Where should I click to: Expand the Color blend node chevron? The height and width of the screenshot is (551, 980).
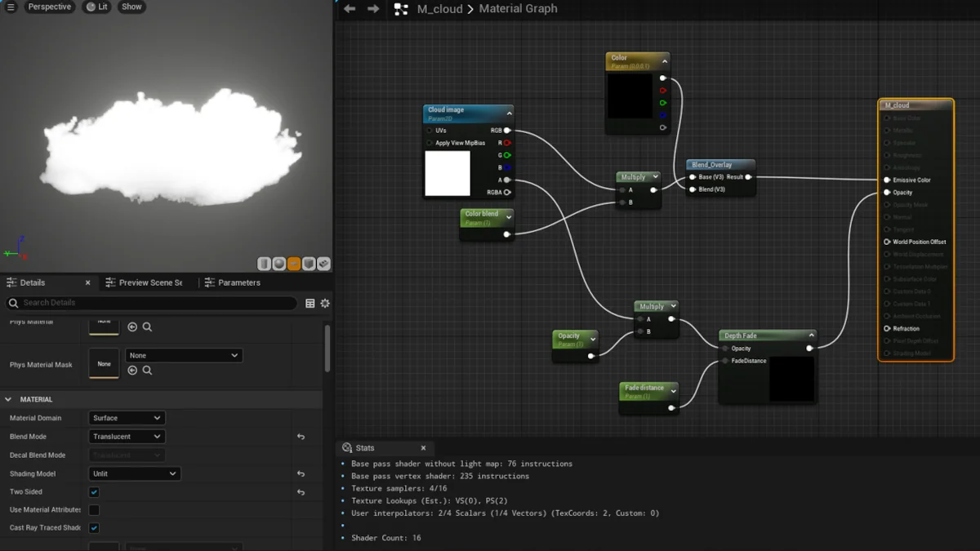coord(509,217)
